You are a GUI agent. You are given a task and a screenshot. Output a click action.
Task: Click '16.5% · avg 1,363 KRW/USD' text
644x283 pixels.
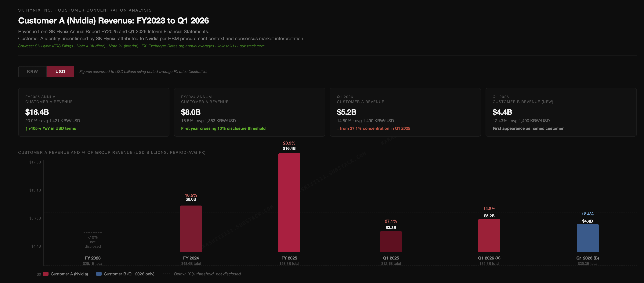coord(208,121)
